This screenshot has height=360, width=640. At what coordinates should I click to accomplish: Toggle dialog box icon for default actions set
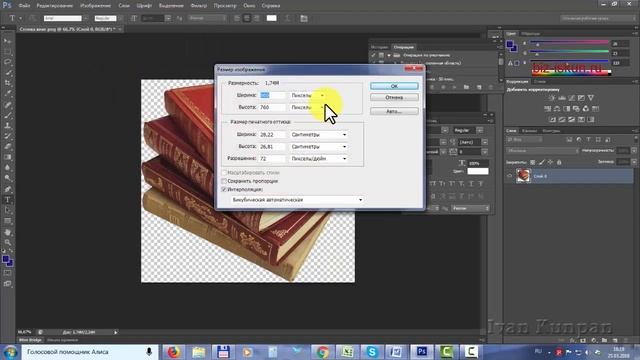point(381,55)
